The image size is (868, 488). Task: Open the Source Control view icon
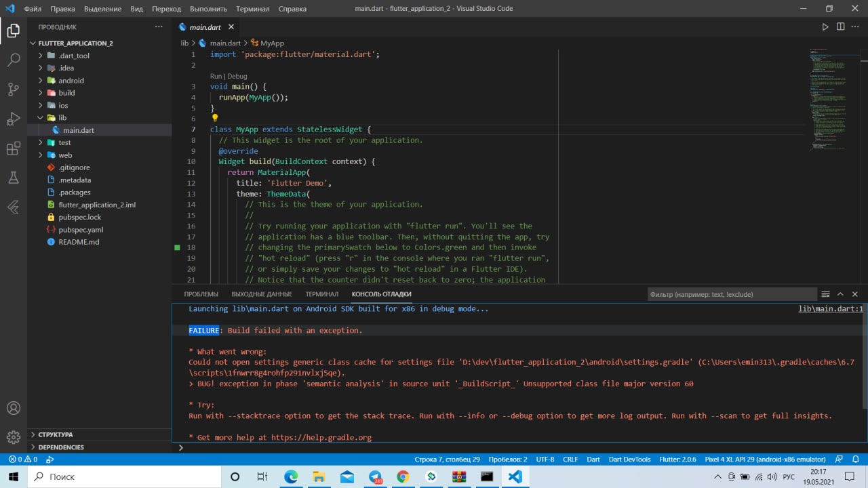pos(14,89)
